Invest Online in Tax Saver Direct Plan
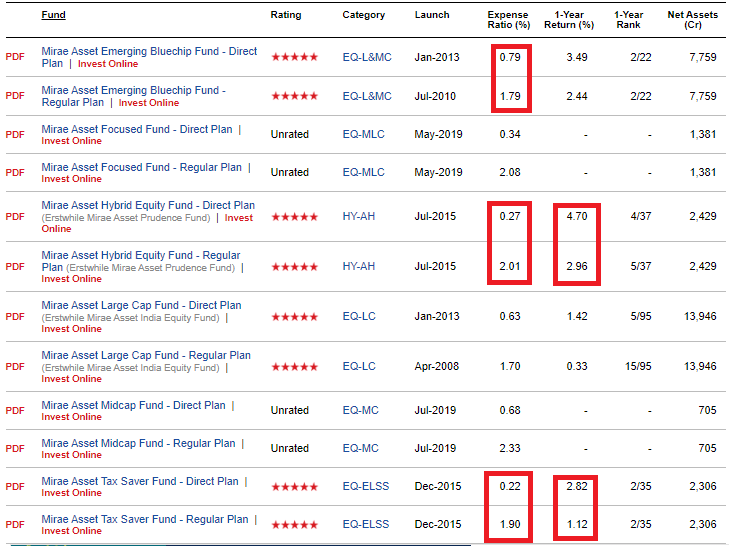This screenshot has height=546, width=729. pyautogui.click(x=72, y=493)
